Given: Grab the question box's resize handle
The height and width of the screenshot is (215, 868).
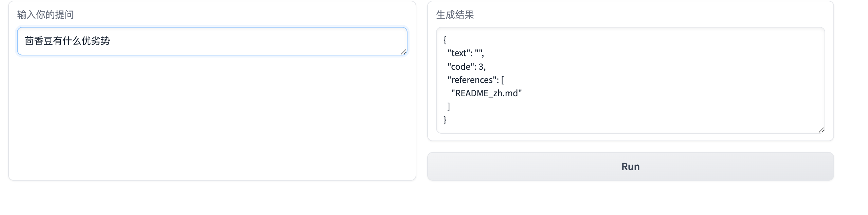Looking at the screenshot, I should pos(403,52).
